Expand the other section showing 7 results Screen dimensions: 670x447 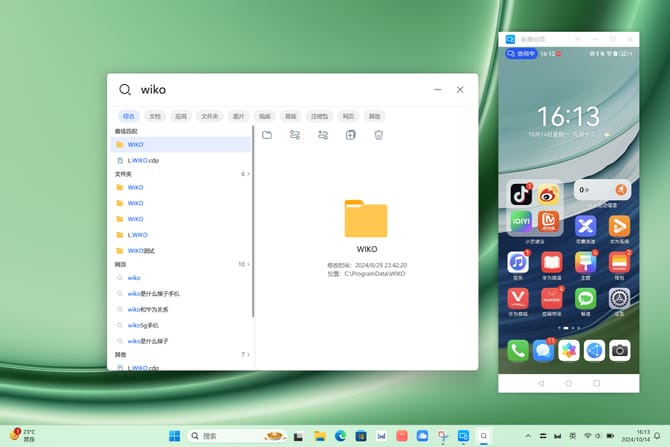pyautogui.click(x=245, y=355)
